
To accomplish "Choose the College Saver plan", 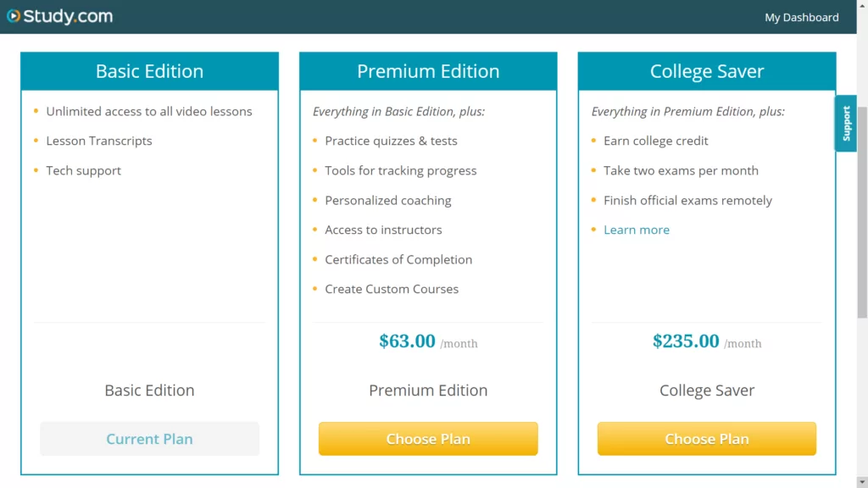I will (x=706, y=439).
